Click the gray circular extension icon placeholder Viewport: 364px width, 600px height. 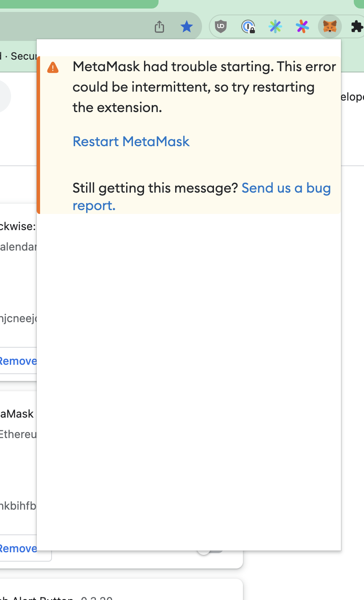[x=5, y=96]
